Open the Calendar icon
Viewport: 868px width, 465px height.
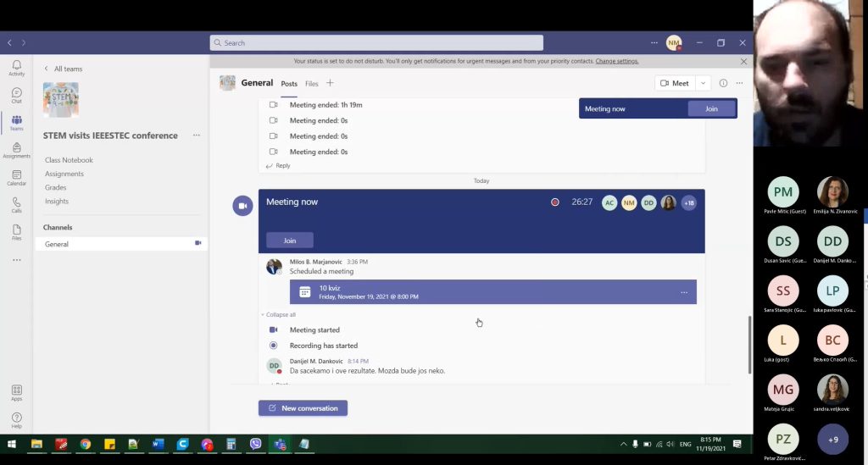16,178
